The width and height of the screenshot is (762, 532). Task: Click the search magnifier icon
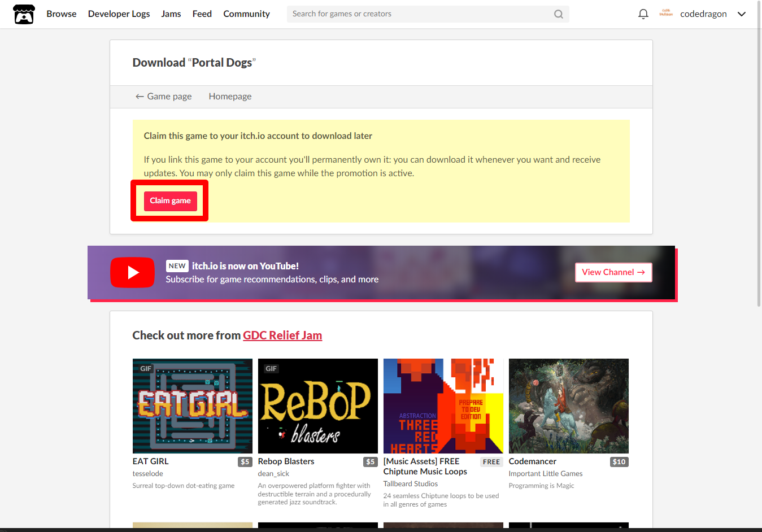click(559, 14)
